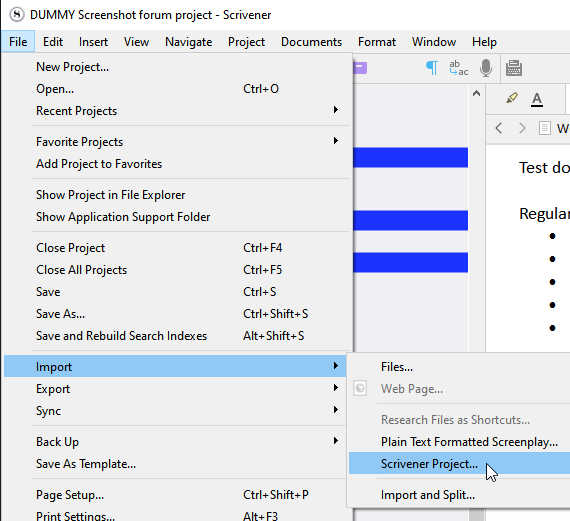The image size is (570, 521).
Task: Select Show Application Support Folder
Action: pyautogui.click(x=178, y=217)
